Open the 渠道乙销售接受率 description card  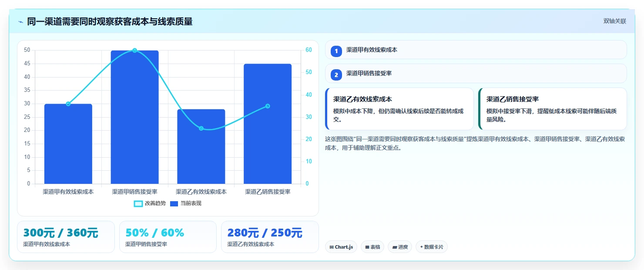(552, 109)
